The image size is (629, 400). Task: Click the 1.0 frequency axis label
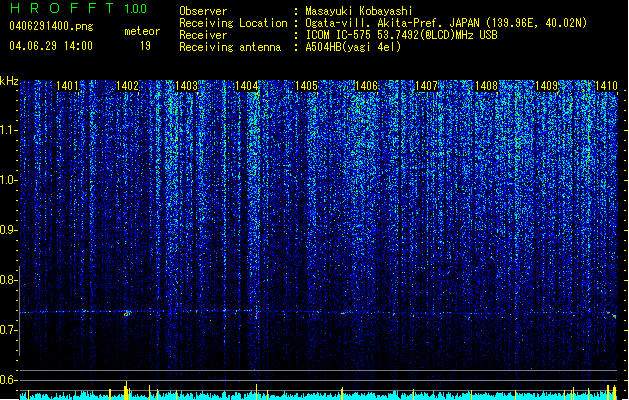[x=8, y=180]
